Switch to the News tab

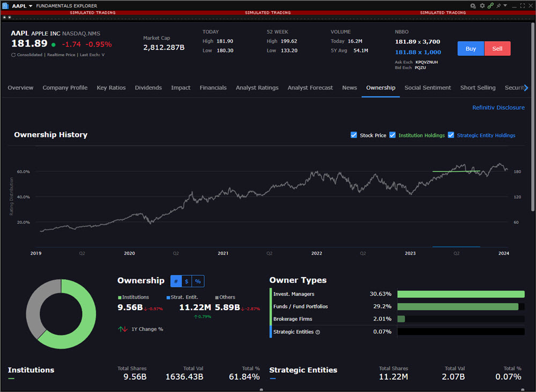pyautogui.click(x=349, y=88)
